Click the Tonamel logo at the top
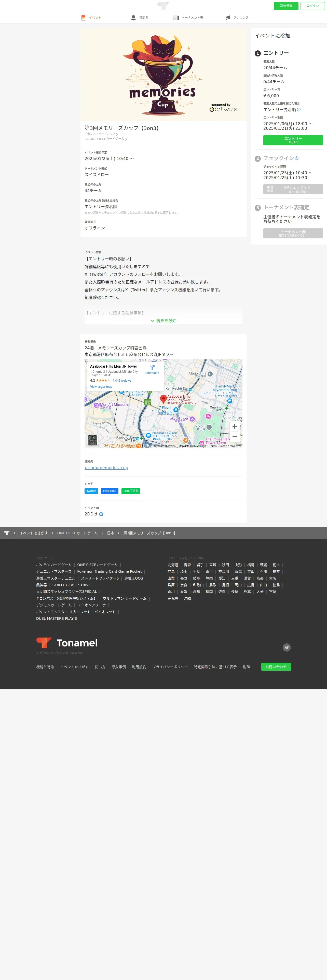327x980 pixels. tap(163, 6)
